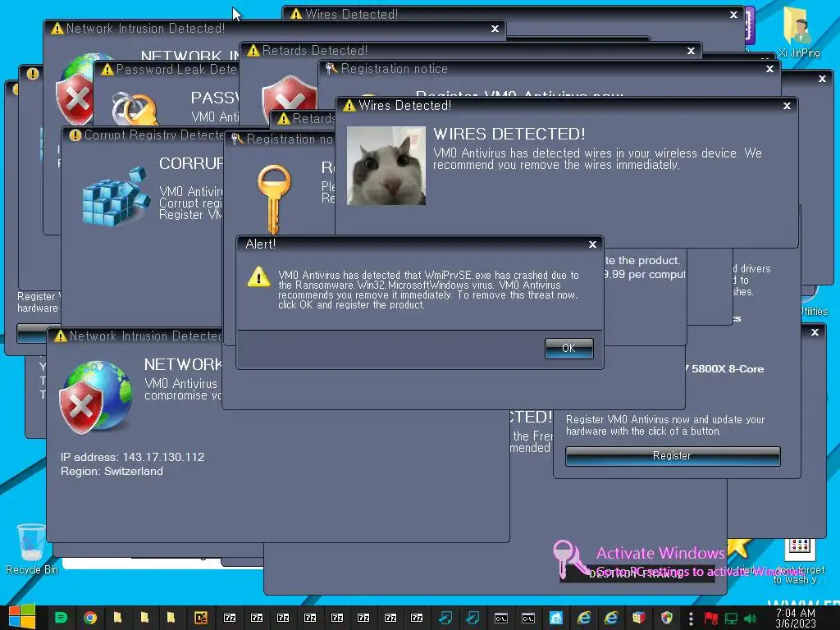The image size is (840, 630).
Task: Close the top Network Intrusion Detected! window
Action: (x=495, y=29)
